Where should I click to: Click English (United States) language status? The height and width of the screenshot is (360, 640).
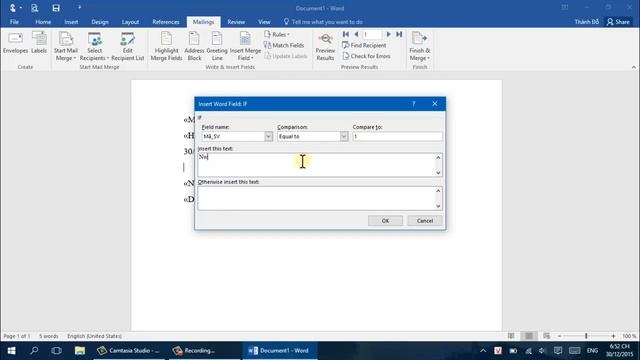point(94,336)
